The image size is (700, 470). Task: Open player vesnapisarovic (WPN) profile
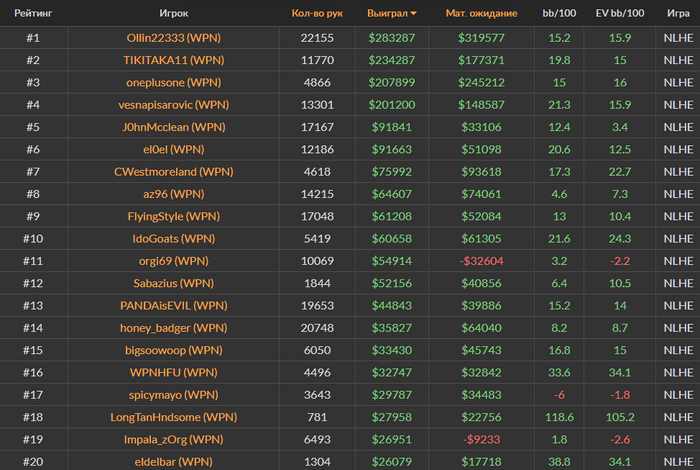coord(174,105)
